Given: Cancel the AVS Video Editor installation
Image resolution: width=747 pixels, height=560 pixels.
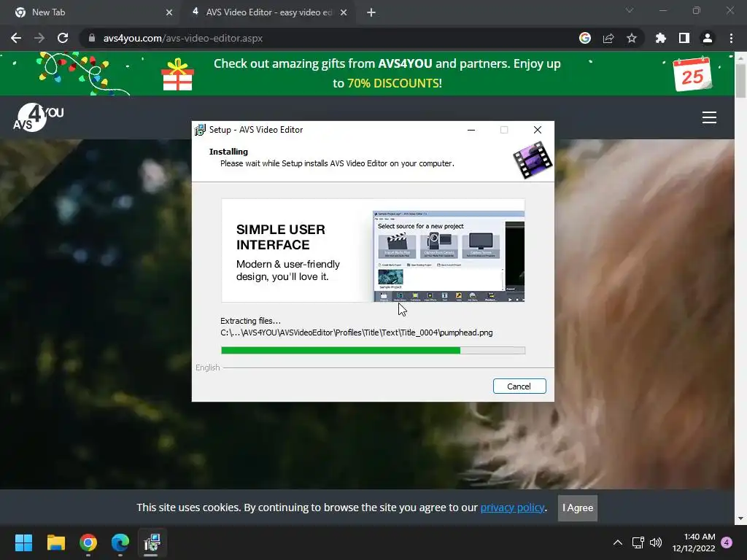Looking at the screenshot, I should (x=519, y=386).
